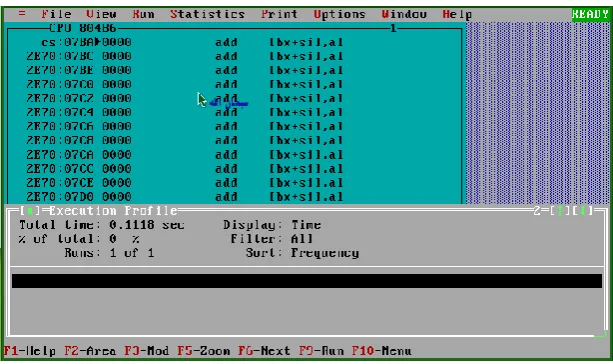Click the Execution Profile window title
The image size is (613, 364).
[x=113, y=211]
